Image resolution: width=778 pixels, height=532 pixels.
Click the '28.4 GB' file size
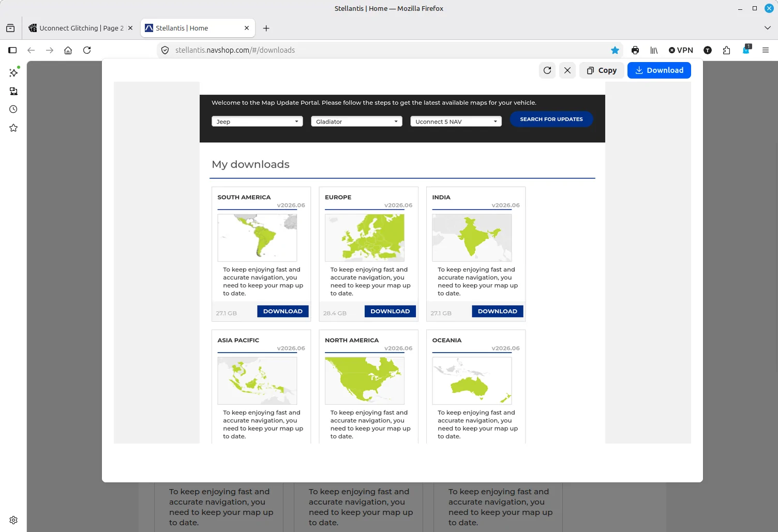[335, 313]
